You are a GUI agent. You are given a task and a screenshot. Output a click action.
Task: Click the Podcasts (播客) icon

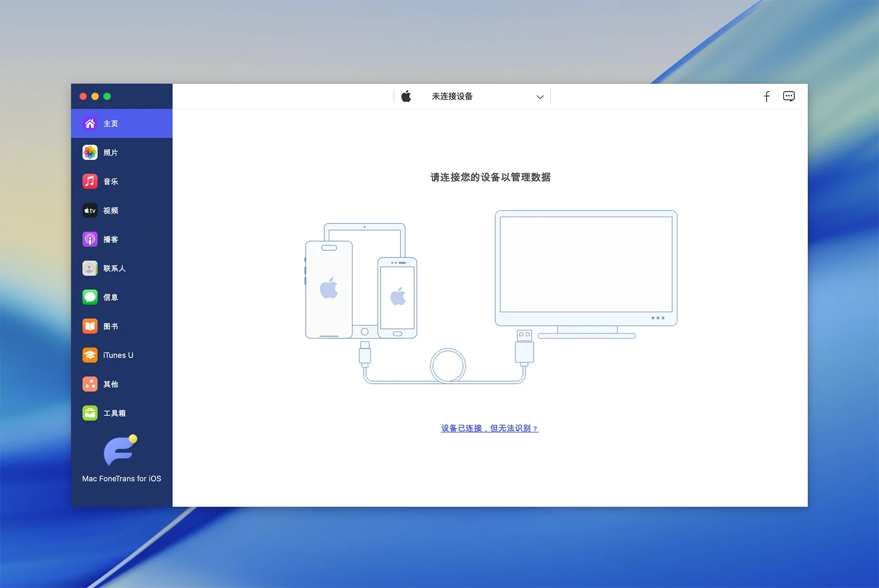(x=90, y=239)
